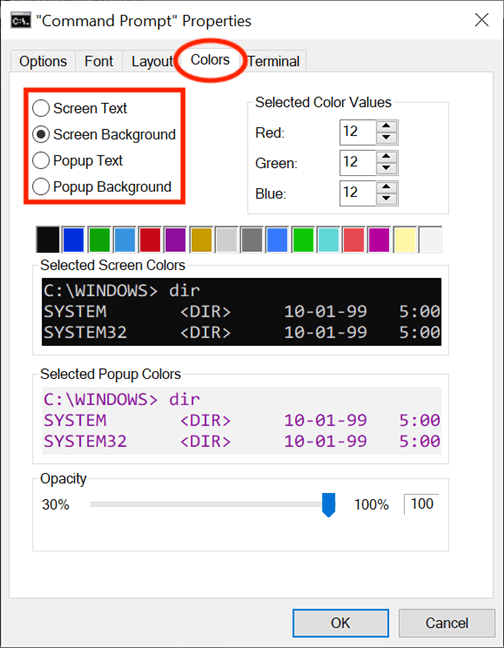The image size is (504, 648).
Task: Select the Screen Text radio button
Action: tap(80, 108)
